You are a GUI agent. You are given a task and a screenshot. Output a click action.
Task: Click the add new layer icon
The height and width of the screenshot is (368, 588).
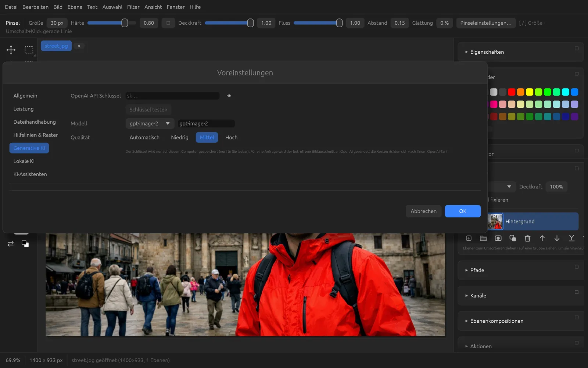tap(469, 238)
